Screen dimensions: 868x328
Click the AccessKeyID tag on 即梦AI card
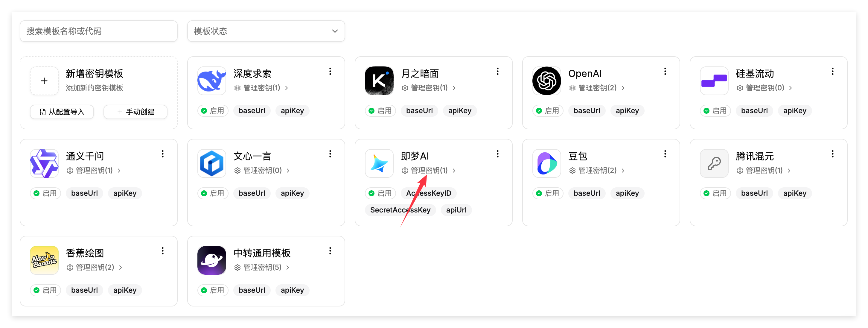tap(429, 193)
